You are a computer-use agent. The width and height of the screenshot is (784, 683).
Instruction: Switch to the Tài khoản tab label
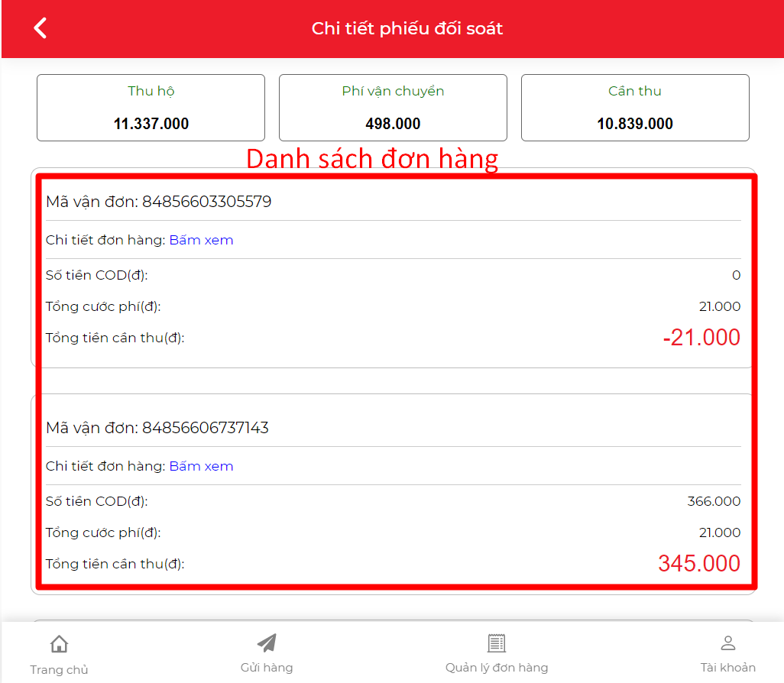[x=728, y=668]
